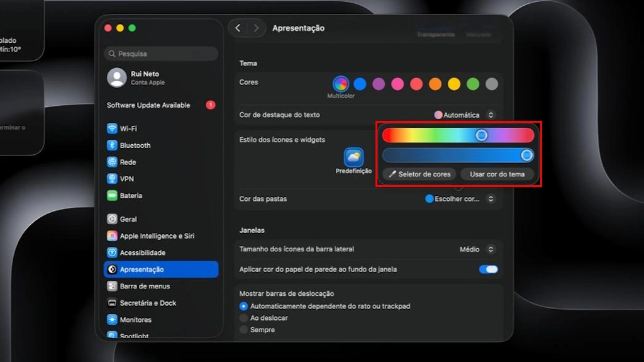
Task: Select 'Ao deslocar' scroll bar option
Action: click(244, 318)
